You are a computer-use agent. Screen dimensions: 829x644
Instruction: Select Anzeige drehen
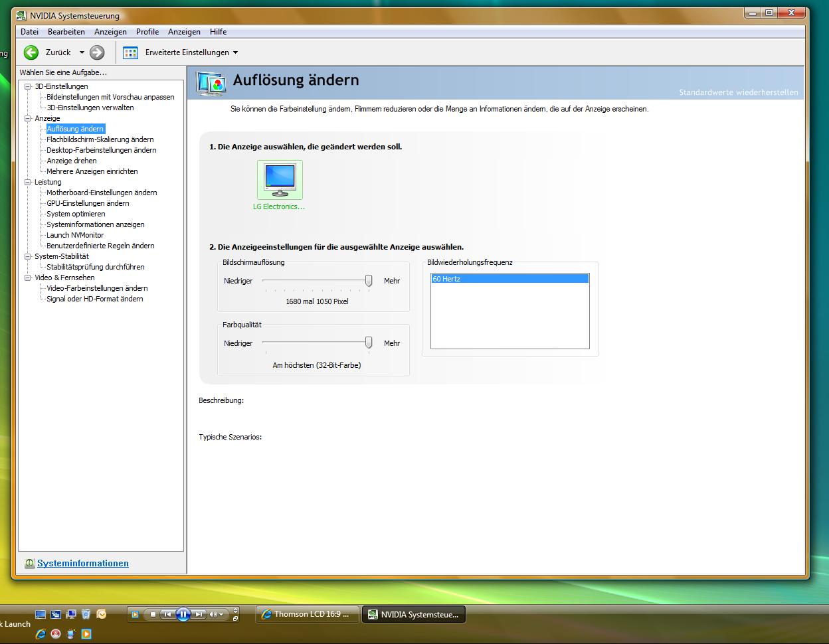click(x=72, y=161)
